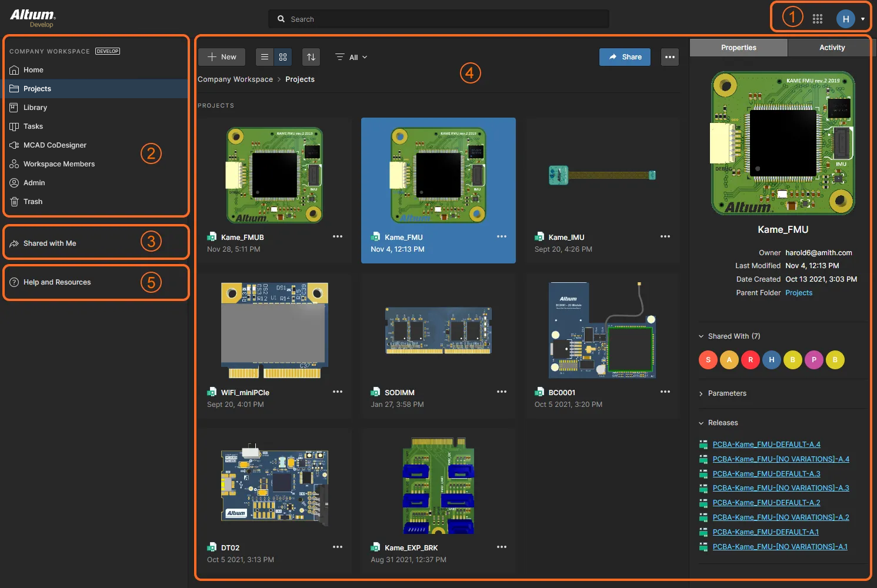The image size is (877, 588).
Task: Collapse the Releases section
Action: click(x=722, y=423)
